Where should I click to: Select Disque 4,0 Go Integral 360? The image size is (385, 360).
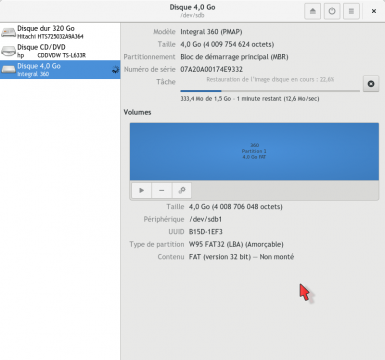60,69
